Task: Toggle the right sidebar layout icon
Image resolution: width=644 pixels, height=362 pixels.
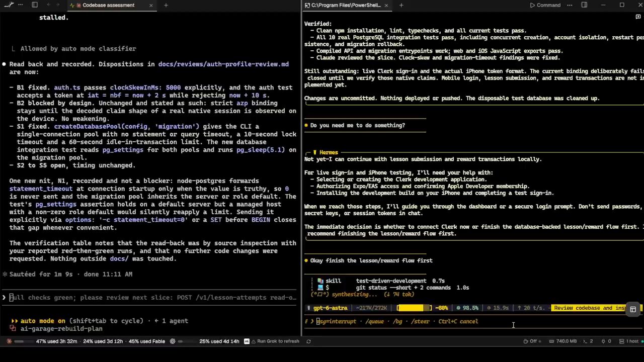Action: [x=584, y=5]
